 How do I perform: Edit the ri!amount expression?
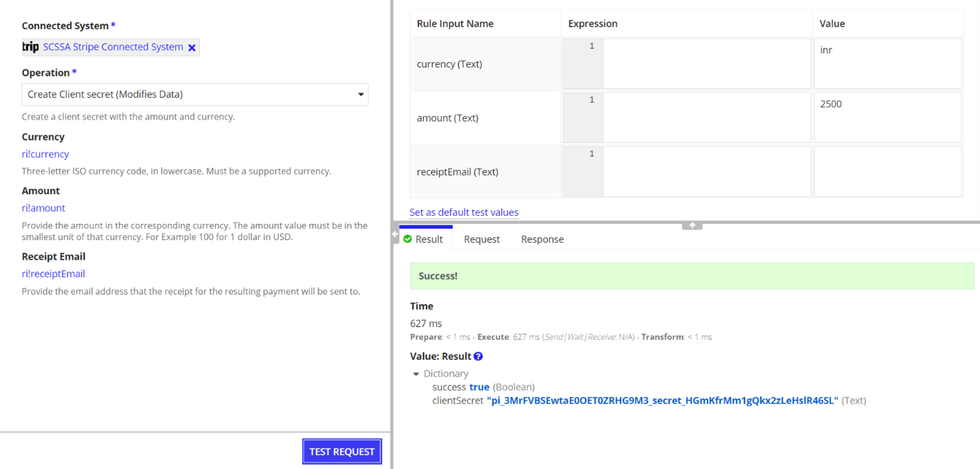43,208
